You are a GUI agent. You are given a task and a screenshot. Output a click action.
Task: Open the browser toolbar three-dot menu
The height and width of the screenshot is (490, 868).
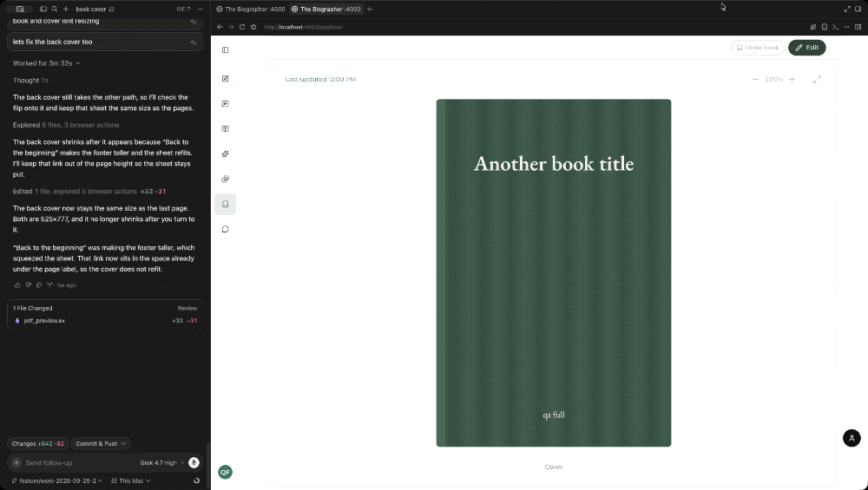pos(847,27)
